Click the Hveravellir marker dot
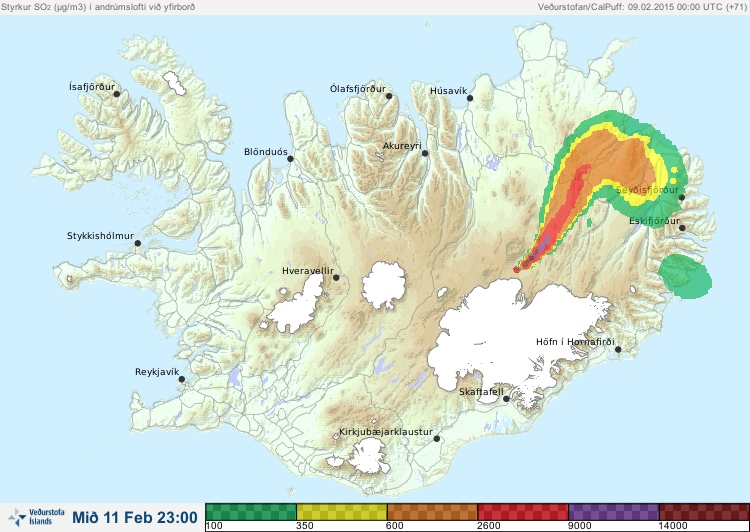750x532 pixels. (336, 277)
